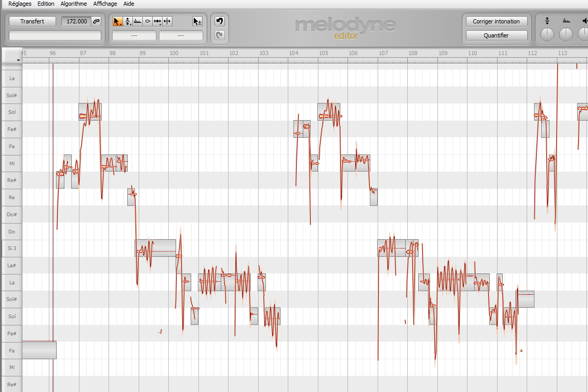Click the Corriger intonation button
This screenshot has height=392, width=588.
[496, 21]
